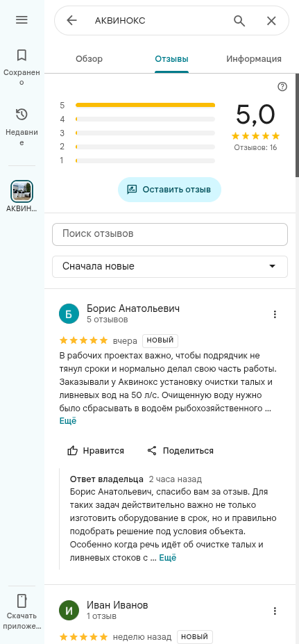Screen dimensions: 299x644
Task: Open the Recents history icon
Action: pyautogui.click(x=22, y=115)
